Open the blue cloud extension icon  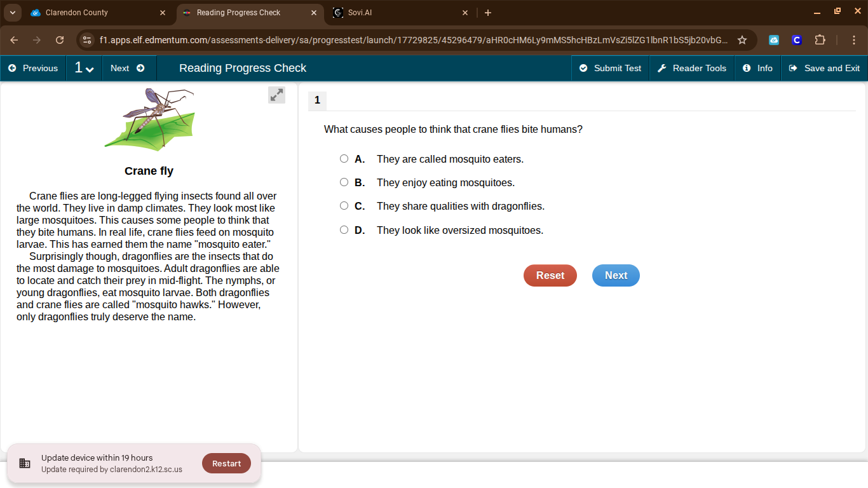tap(774, 40)
